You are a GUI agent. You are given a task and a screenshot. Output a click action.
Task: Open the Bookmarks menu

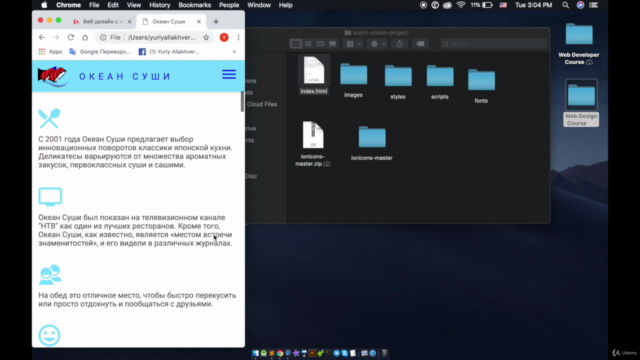[x=194, y=5]
